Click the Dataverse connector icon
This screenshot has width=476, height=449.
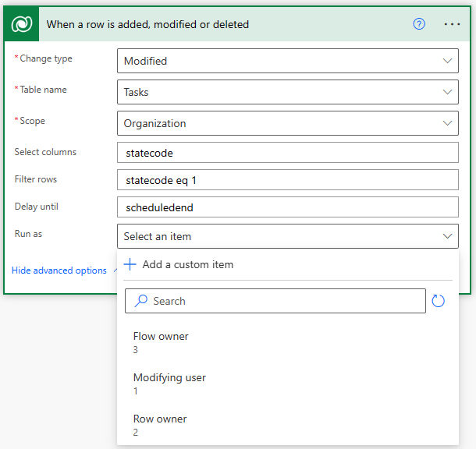(22, 24)
